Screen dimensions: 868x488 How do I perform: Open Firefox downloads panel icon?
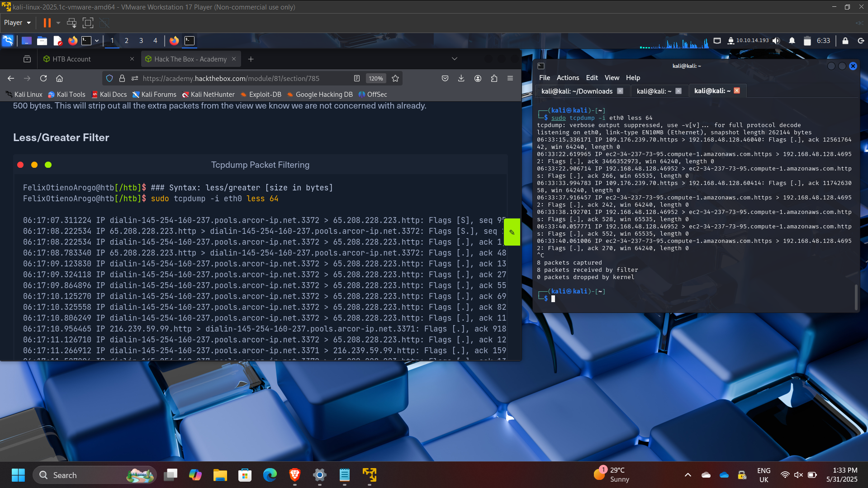[x=461, y=78]
